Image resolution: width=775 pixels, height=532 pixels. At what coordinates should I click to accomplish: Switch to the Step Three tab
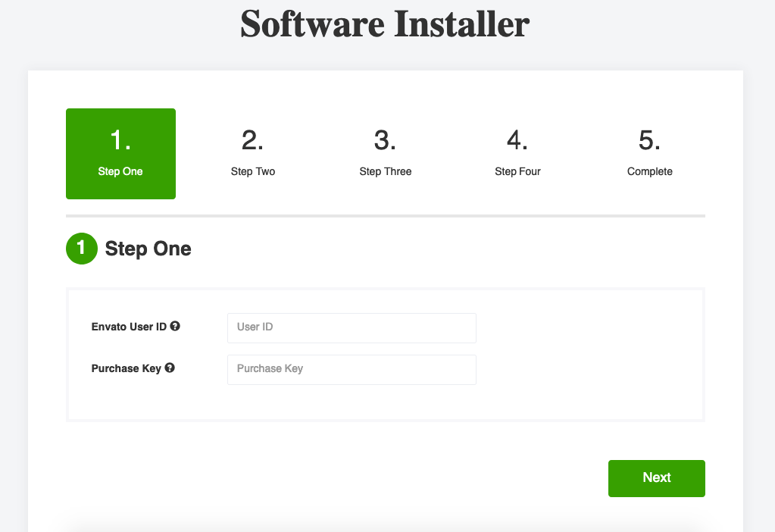[x=385, y=152]
